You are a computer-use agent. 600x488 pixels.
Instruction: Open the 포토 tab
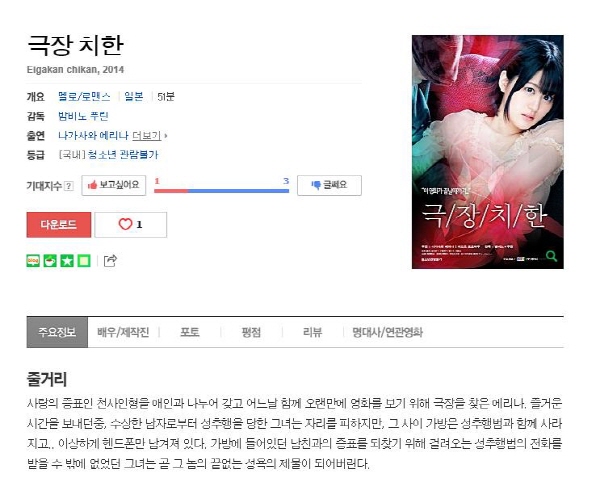[190, 332]
